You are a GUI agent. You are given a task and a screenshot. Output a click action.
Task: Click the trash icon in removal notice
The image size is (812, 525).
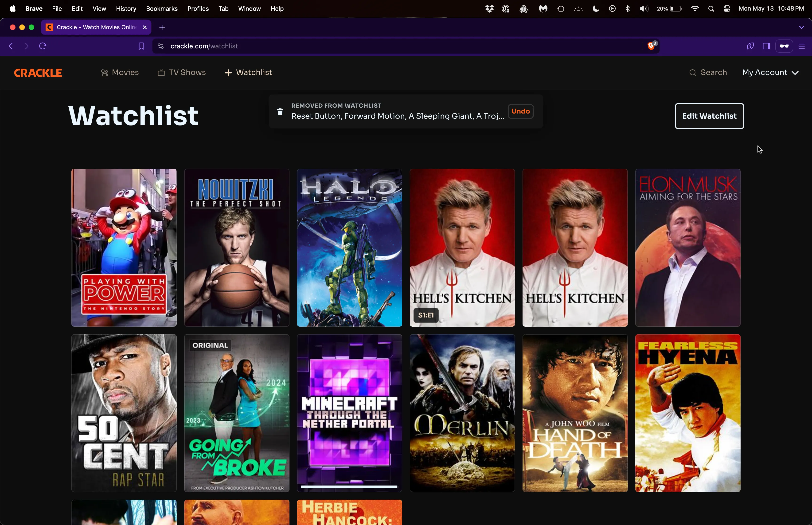pos(280,111)
